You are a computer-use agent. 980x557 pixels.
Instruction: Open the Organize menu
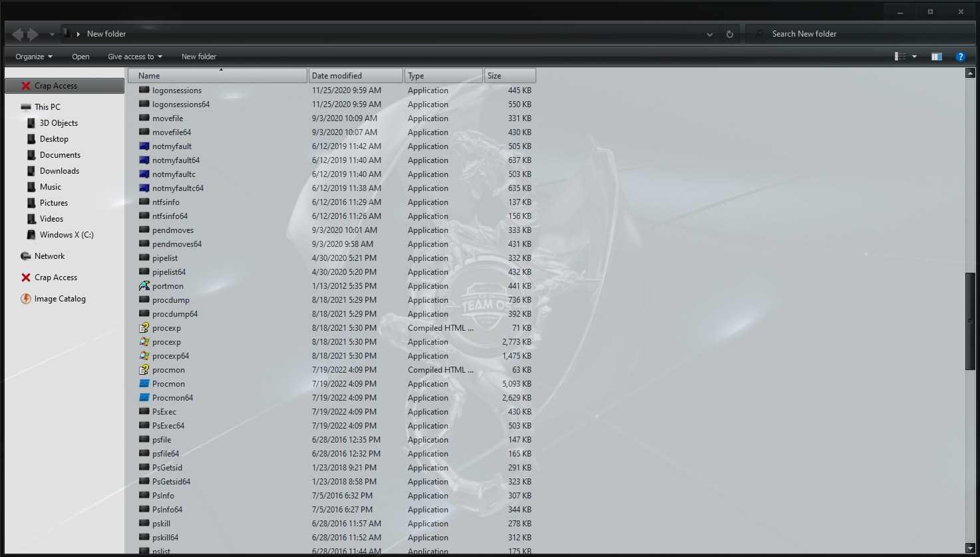34,57
